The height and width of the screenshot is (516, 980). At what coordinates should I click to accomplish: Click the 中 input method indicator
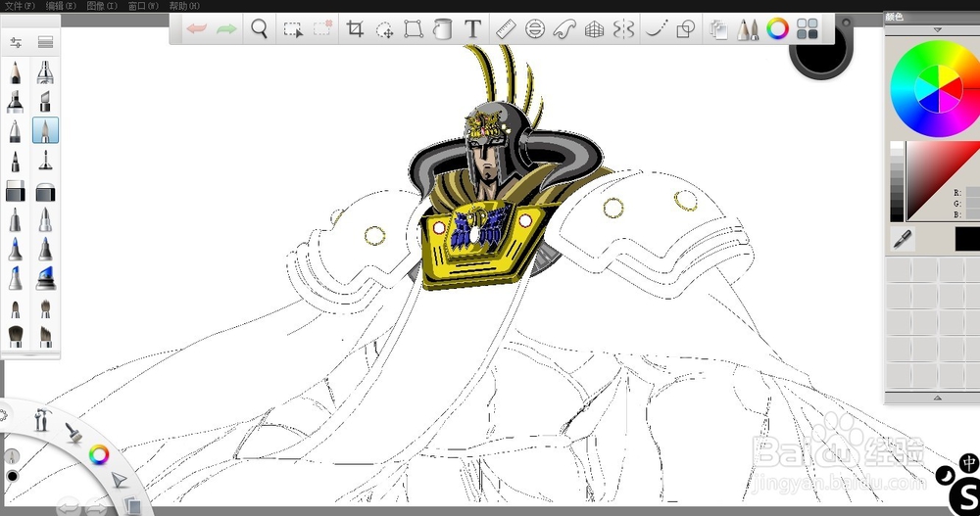click(969, 463)
